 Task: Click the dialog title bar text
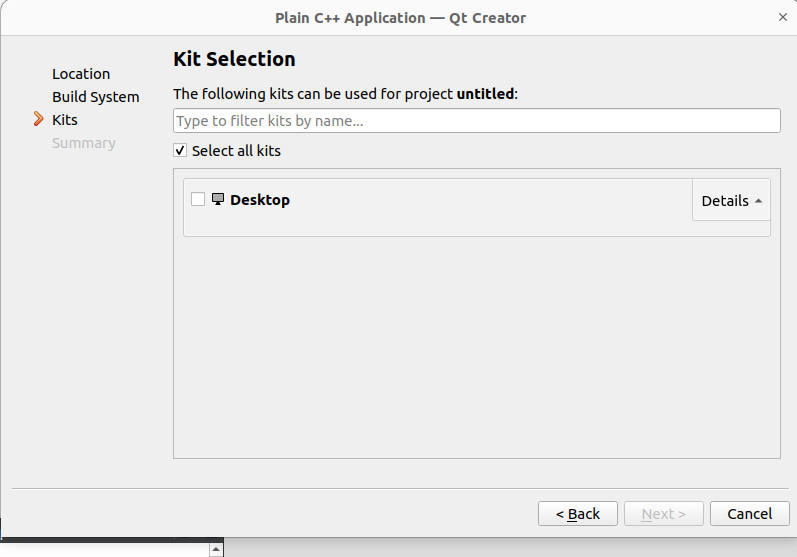click(x=400, y=18)
